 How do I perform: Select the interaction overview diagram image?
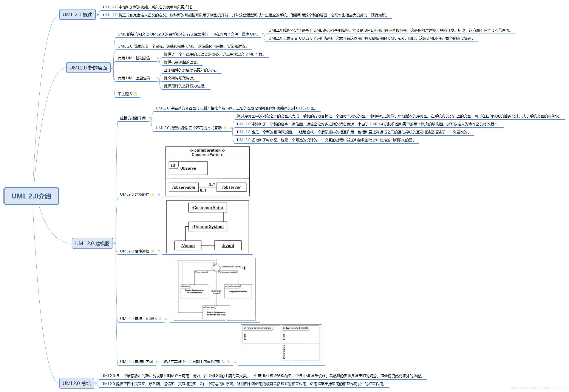pyautogui.click(x=215, y=289)
